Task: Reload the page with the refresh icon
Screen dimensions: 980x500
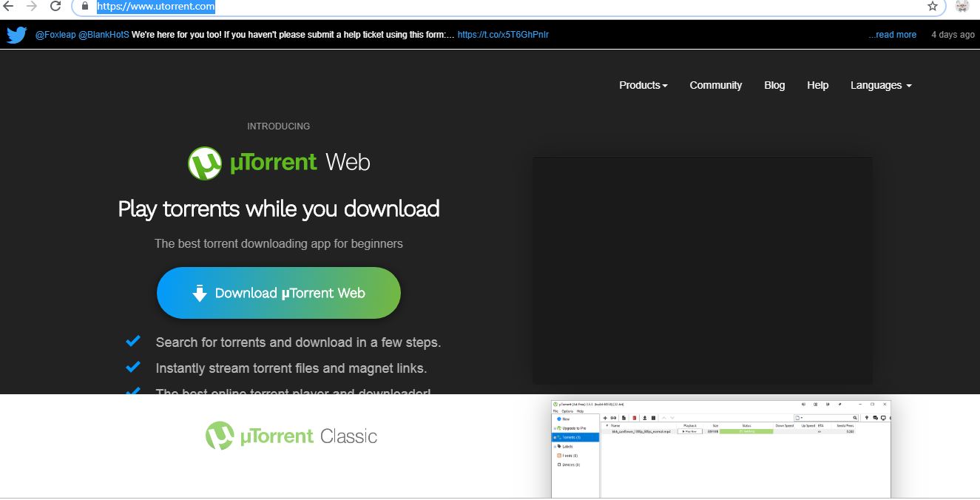Action: [x=55, y=6]
